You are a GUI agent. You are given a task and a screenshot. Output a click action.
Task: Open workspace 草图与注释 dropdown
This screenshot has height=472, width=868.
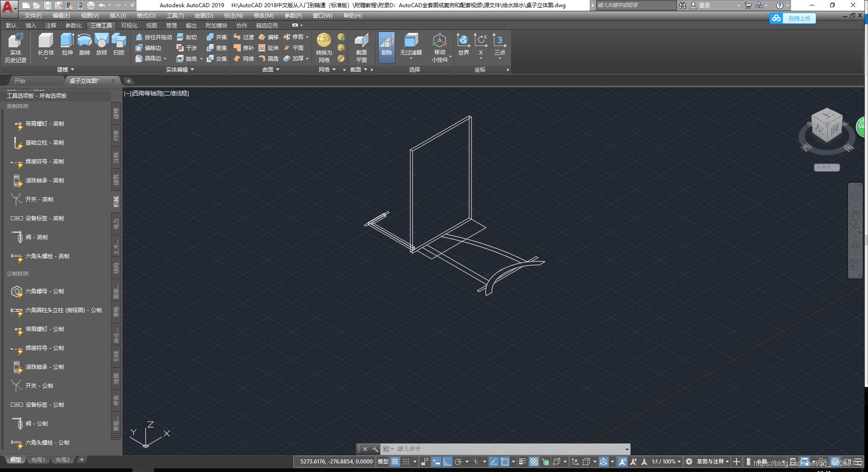[x=713, y=462]
